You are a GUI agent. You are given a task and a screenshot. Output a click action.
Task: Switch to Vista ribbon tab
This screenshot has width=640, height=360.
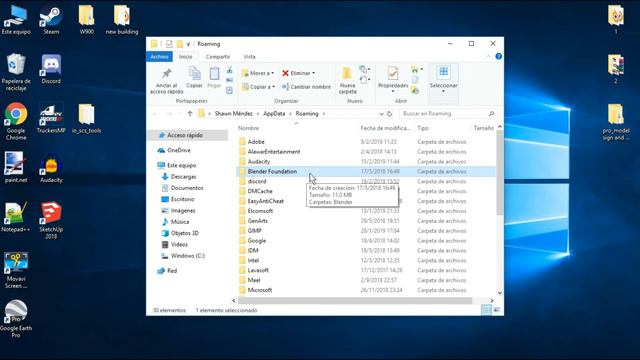(x=249, y=57)
